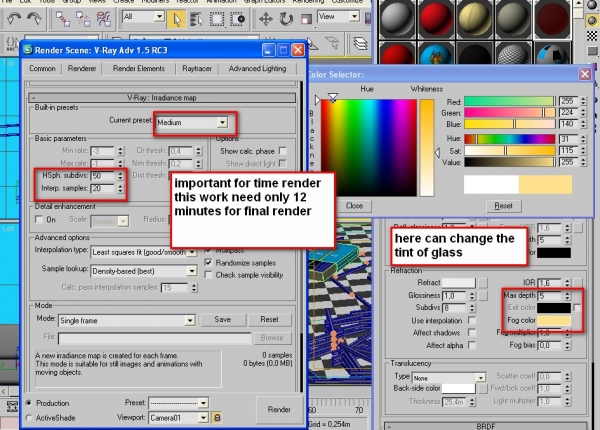
Task: Select the Bind to Space Warp tool
Action: coord(103,19)
